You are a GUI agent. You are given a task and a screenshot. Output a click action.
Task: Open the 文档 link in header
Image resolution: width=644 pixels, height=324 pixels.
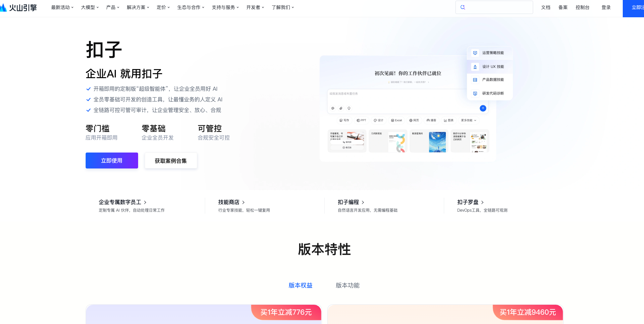tap(546, 7)
